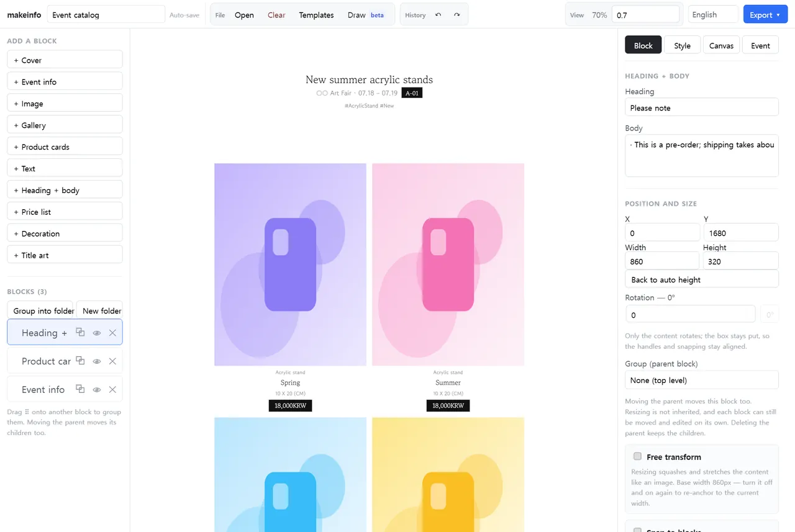The image size is (795, 532).
Task: Add a Decoration block
Action: (x=65, y=234)
